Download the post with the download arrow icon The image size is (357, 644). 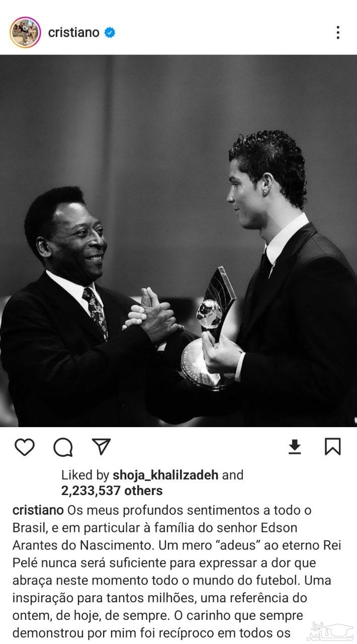coord(295,446)
